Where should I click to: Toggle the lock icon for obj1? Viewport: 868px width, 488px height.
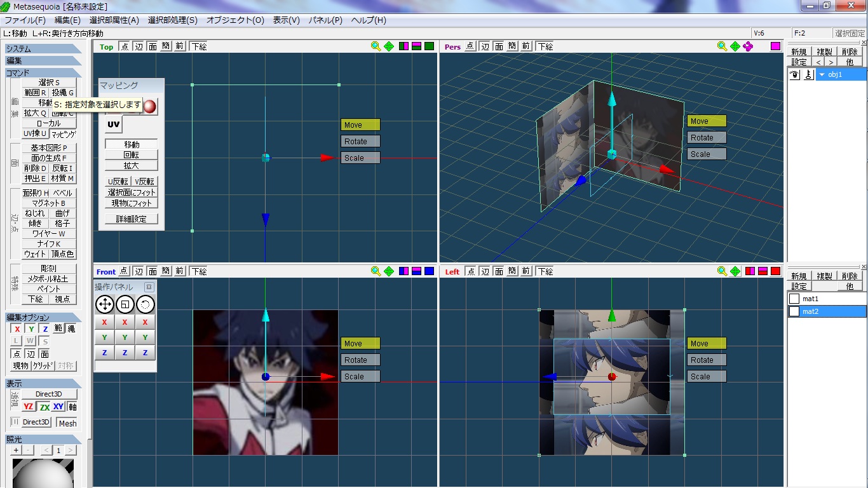click(808, 74)
